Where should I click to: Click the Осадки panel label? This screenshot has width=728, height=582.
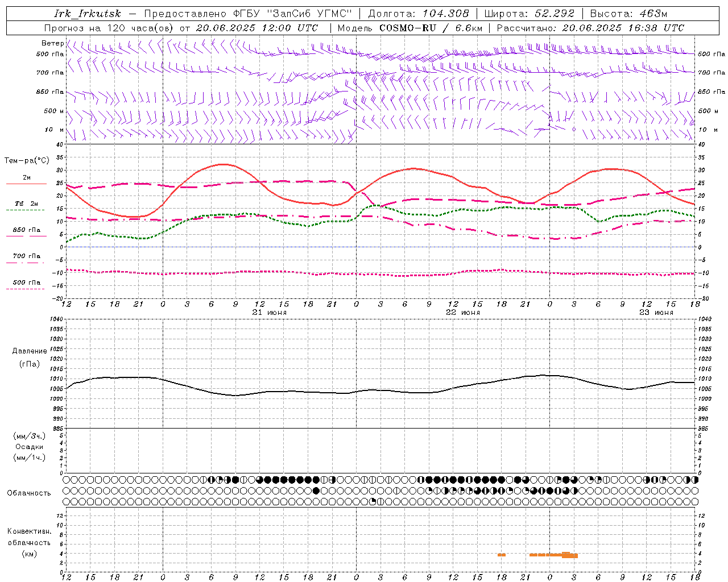click(x=30, y=447)
